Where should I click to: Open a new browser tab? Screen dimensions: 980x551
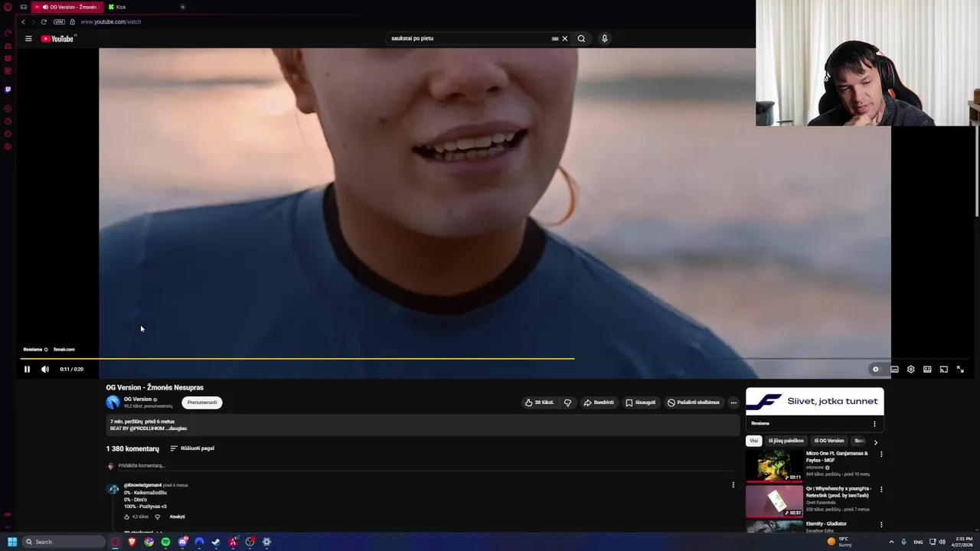pos(182,7)
